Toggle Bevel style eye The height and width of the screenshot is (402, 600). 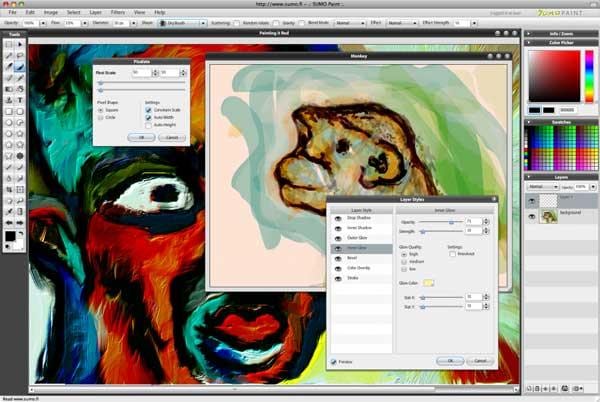click(338, 259)
